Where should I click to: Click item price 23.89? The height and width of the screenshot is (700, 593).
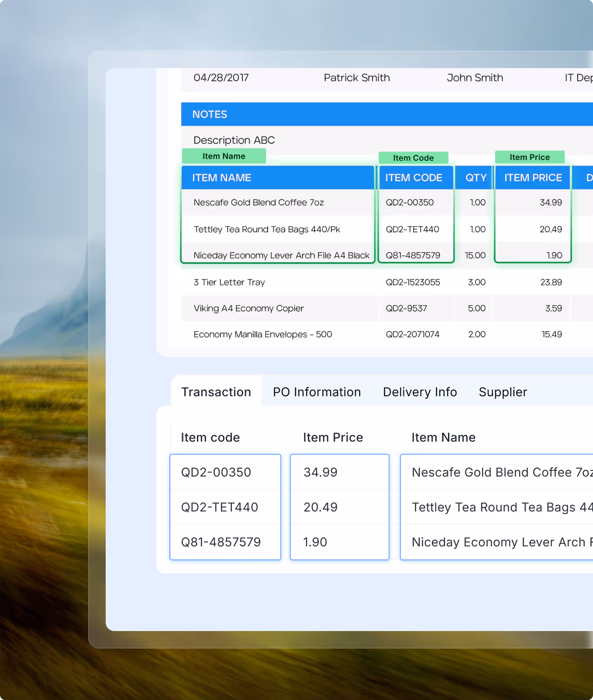(551, 282)
